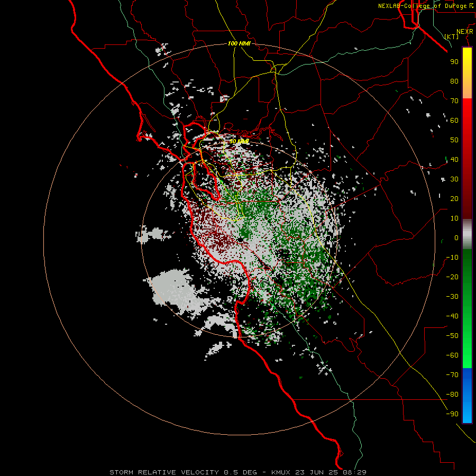Click the color scale value 40
This screenshot has width=476, height=476.
(x=454, y=160)
